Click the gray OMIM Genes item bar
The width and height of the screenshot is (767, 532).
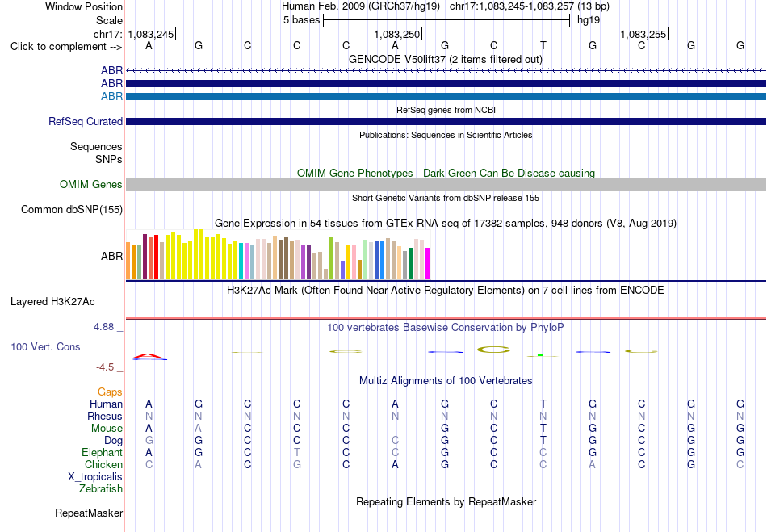click(x=446, y=184)
